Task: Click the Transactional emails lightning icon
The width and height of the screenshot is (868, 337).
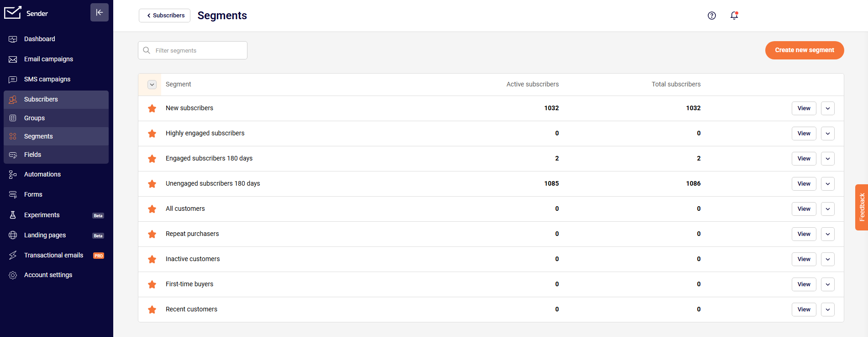Action: (13, 255)
